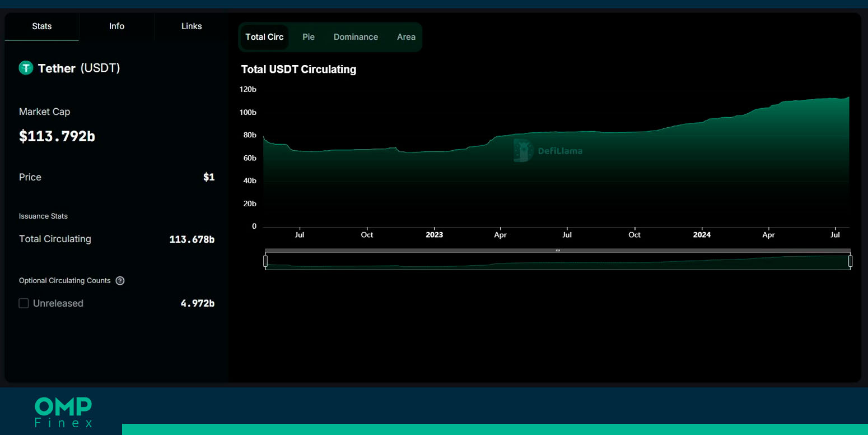Screen dimensions: 868x435
Task: Click the $113.792b market cap value
Action: [57, 136]
